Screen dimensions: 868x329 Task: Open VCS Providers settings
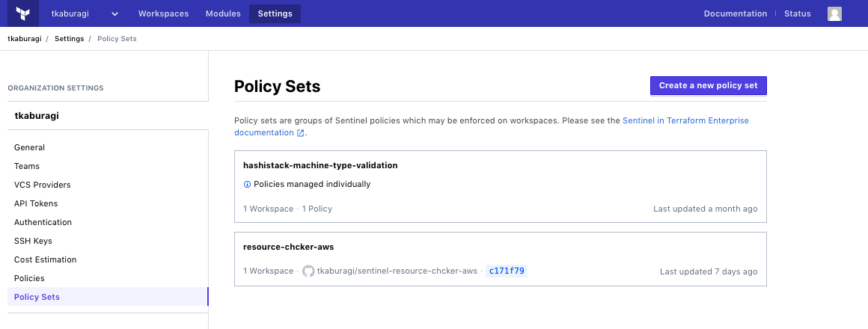click(42, 185)
